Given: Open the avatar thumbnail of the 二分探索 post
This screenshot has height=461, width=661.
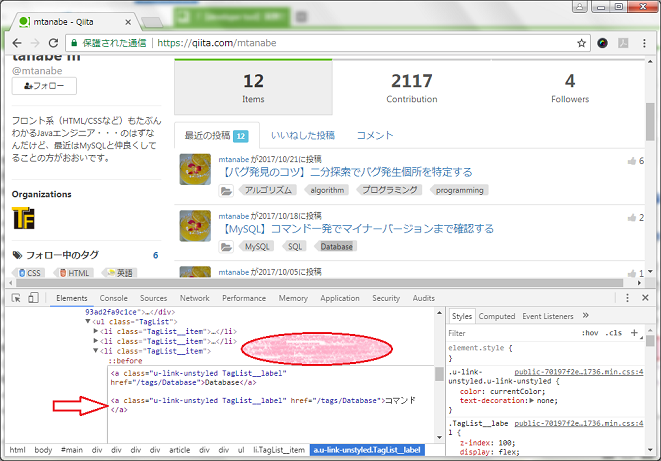Looking at the screenshot, I should click(x=195, y=169).
